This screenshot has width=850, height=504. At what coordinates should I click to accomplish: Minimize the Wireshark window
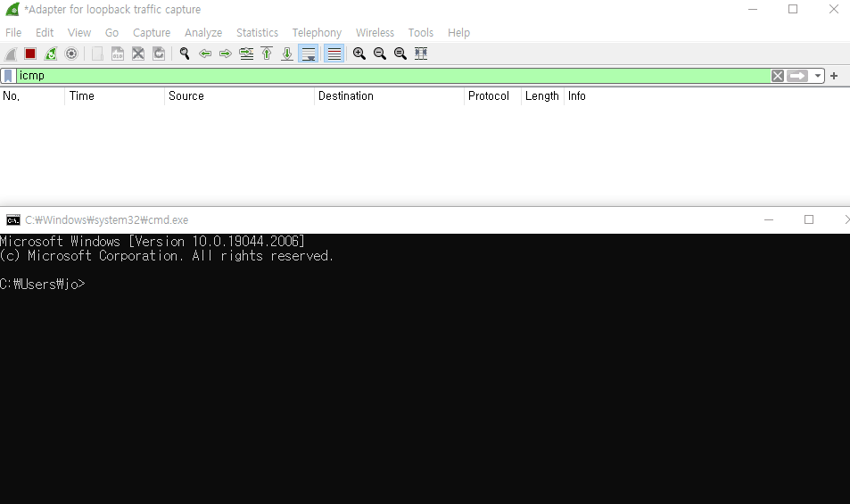[x=753, y=9]
